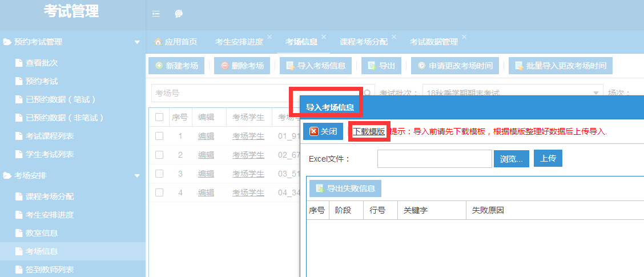This screenshot has width=644, height=277.
Task: Collapse the 考场安排 sidebar section
Action: [x=136, y=176]
